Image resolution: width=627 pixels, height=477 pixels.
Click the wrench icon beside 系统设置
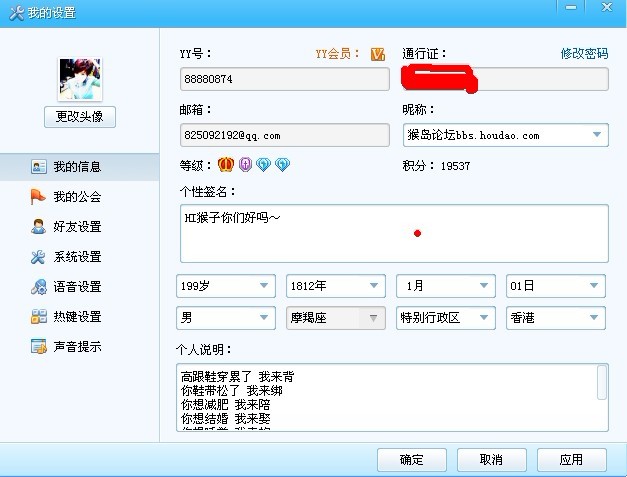coord(38,257)
